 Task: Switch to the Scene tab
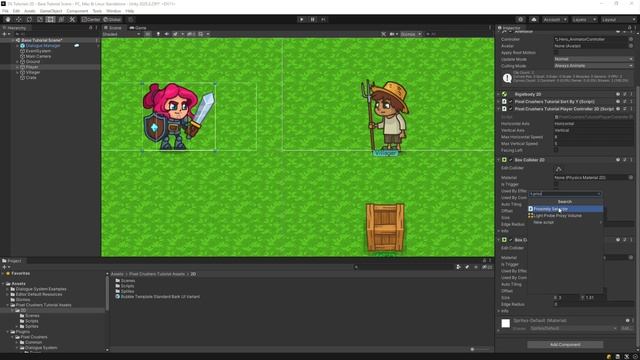pos(113,28)
